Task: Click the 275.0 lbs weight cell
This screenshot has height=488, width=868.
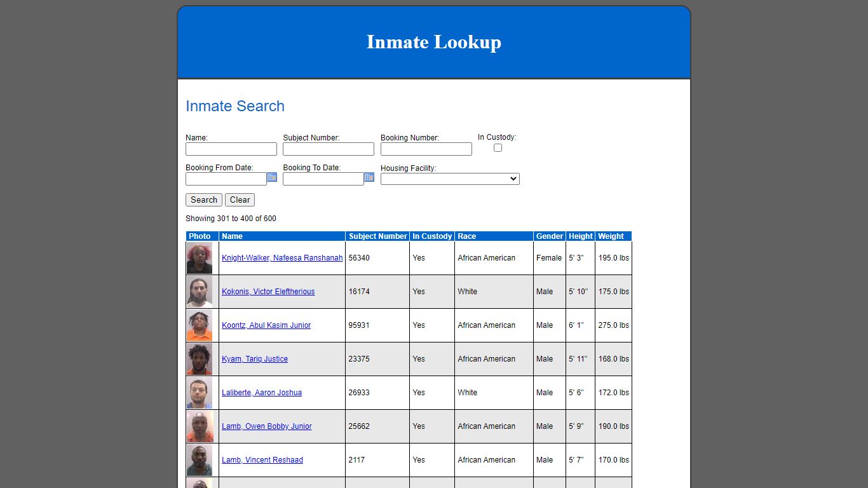Action: coord(613,325)
